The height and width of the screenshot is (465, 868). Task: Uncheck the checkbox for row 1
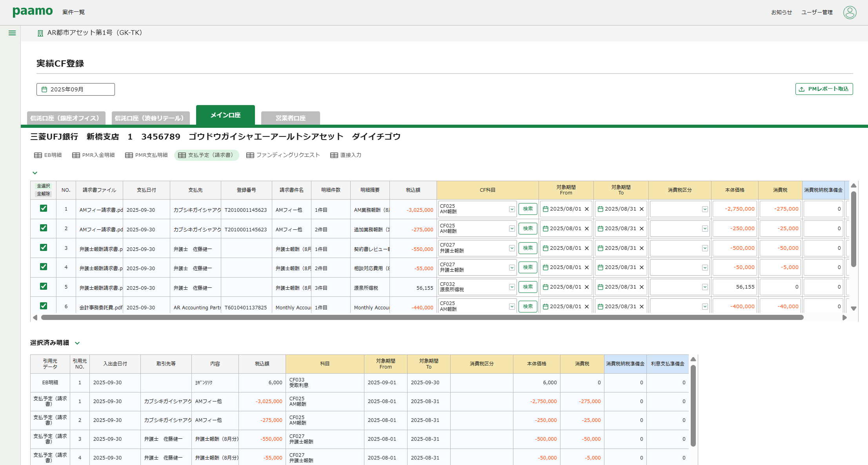(44, 208)
